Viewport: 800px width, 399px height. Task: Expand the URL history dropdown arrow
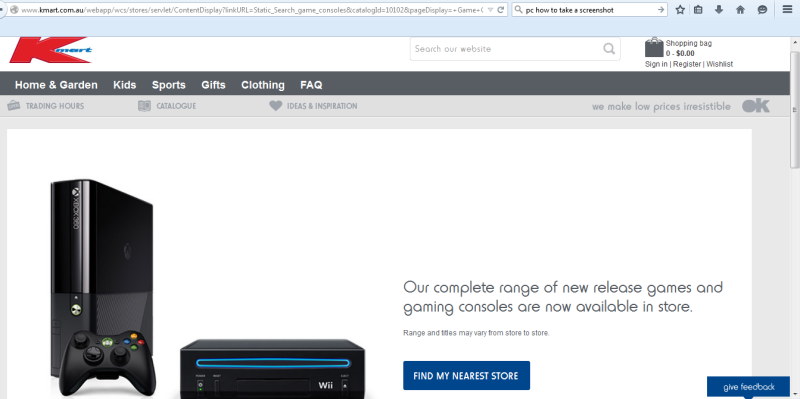[x=490, y=10]
